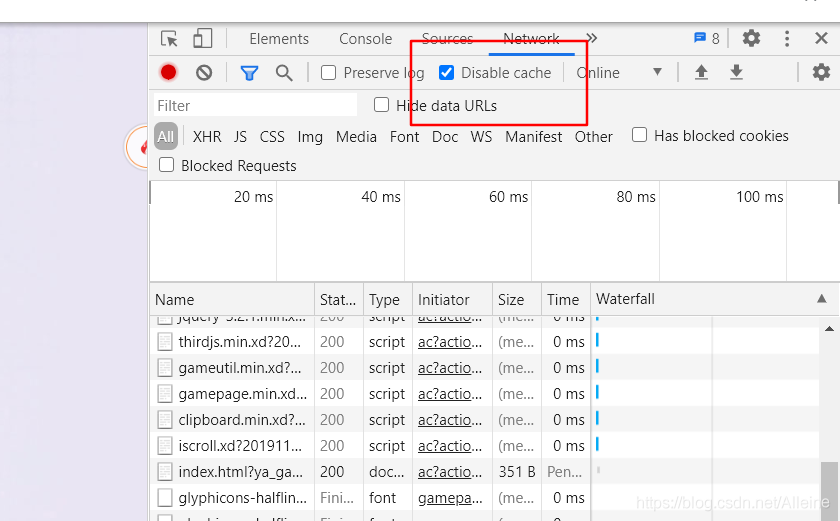
Task: Filter requests by Manifest
Action: (534, 137)
